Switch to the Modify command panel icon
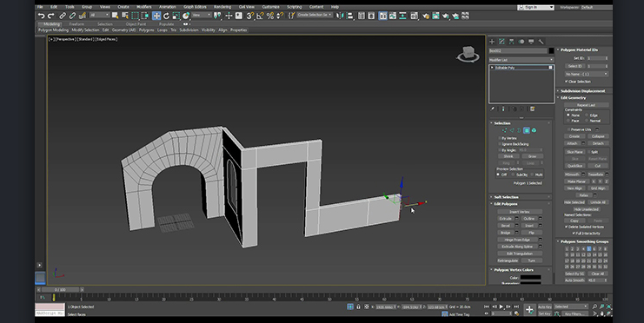 pos(501,42)
